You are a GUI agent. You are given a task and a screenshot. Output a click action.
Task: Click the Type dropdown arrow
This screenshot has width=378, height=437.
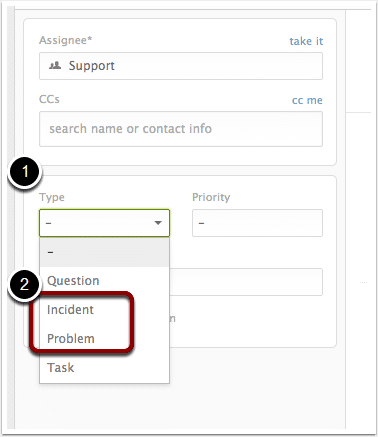point(158,223)
